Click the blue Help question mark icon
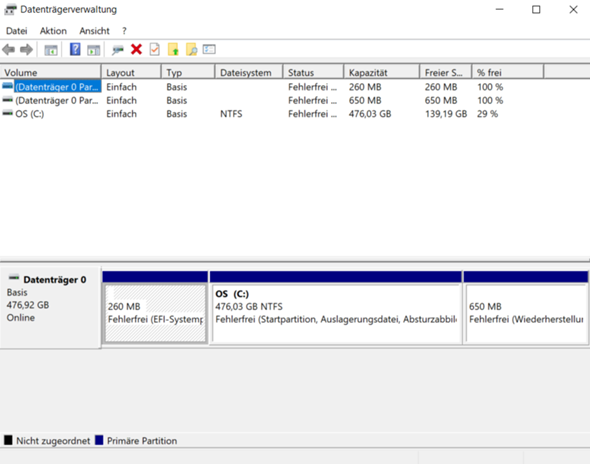 tap(75, 49)
